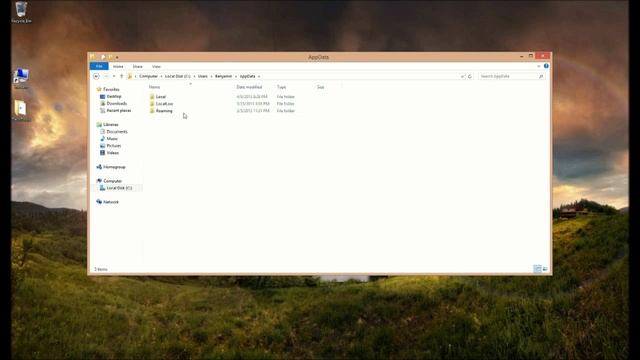Open Desktop under Favorites
The width and height of the screenshot is (640, 360).
114,96
